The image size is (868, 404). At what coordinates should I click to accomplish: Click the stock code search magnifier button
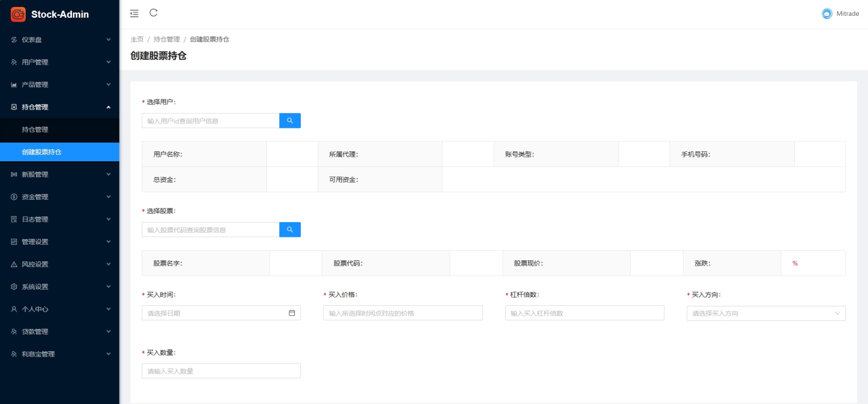[290, 230]
